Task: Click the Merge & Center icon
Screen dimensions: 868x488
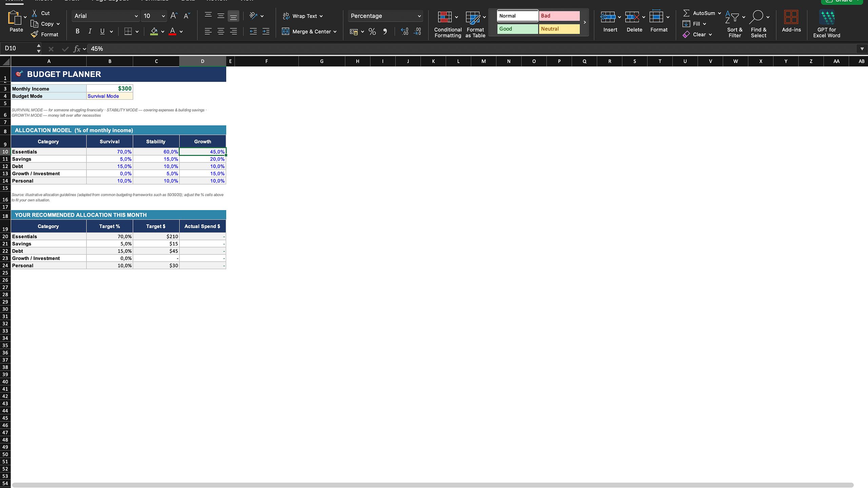Action: pos(285,32)
